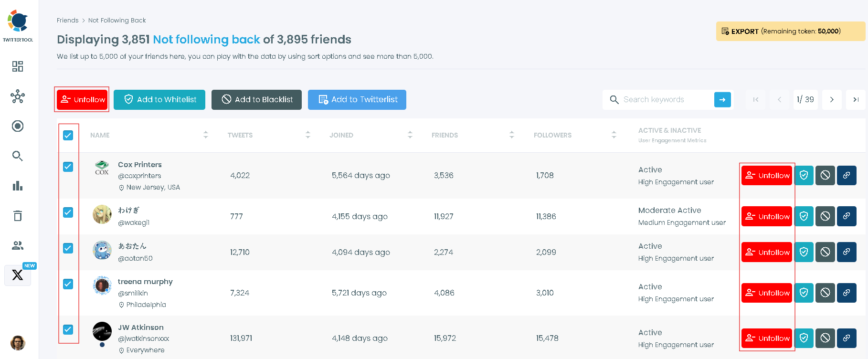Click the Add to Whitelist button
The image size is (868, 359).
point(159,100)
